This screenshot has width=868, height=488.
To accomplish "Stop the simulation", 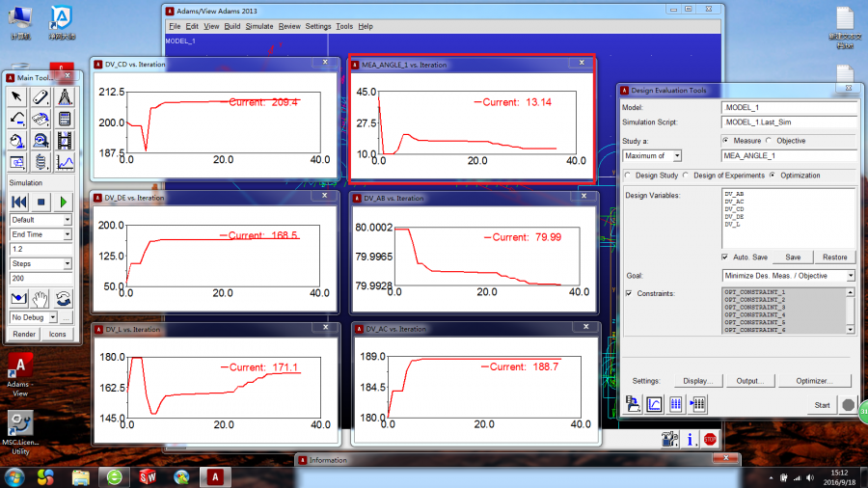I will tap(41, 202).
